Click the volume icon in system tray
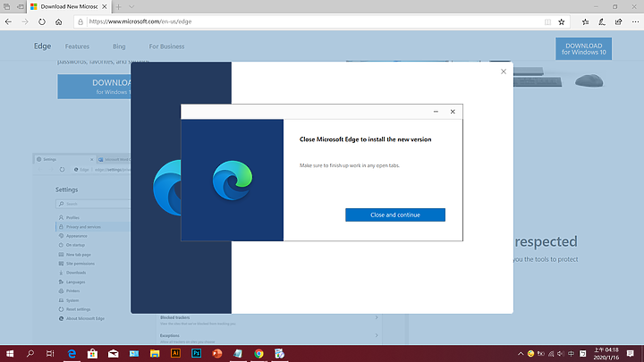This screenshot has height=362, width=644. pyautogui.click(x=561, y=353)
